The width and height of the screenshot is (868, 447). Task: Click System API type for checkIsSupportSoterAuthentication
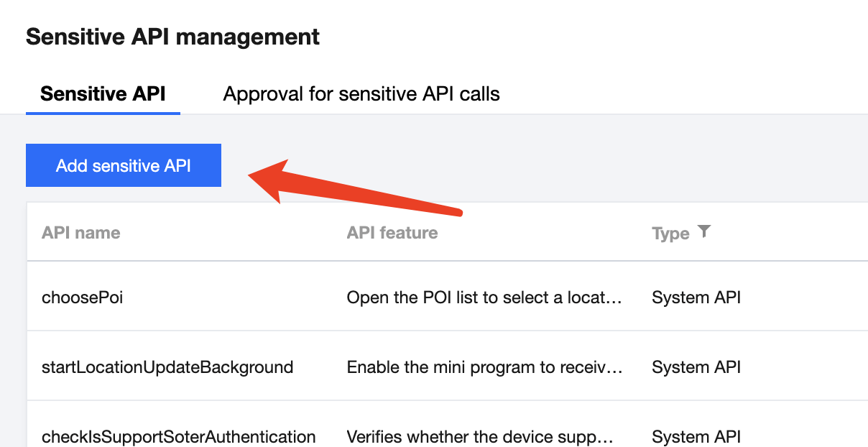[696, 436]
